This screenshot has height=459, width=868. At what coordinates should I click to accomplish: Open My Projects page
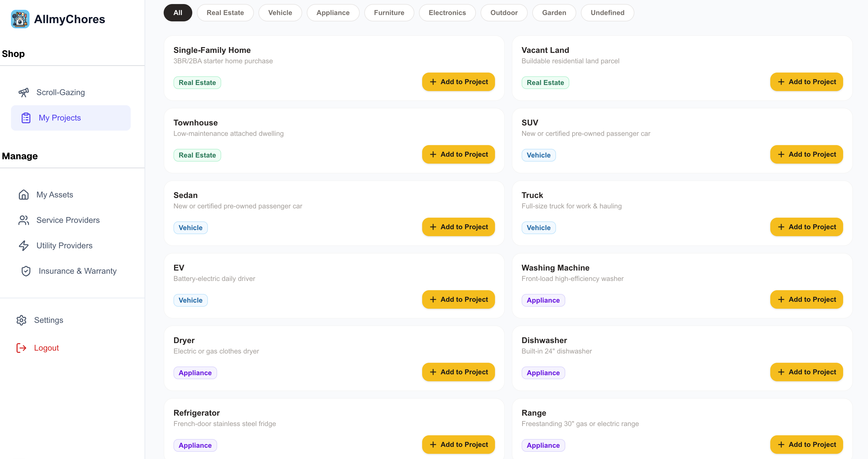(x=71, y=118)
